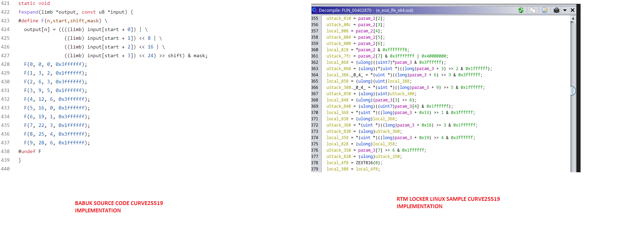Screen dimensions: 644x242
Task: Click 'shift) & mask;' on source line 427
Action: point(187,55)
